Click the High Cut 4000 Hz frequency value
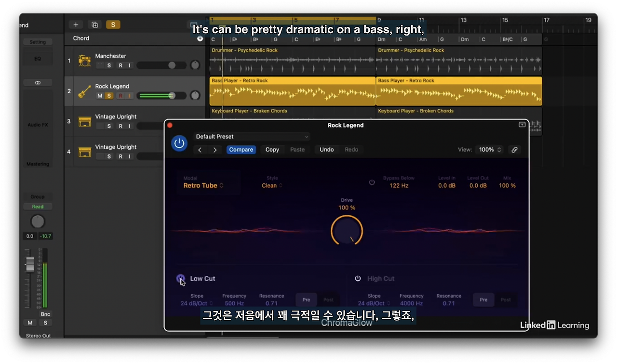 click(x=411, y=303)
